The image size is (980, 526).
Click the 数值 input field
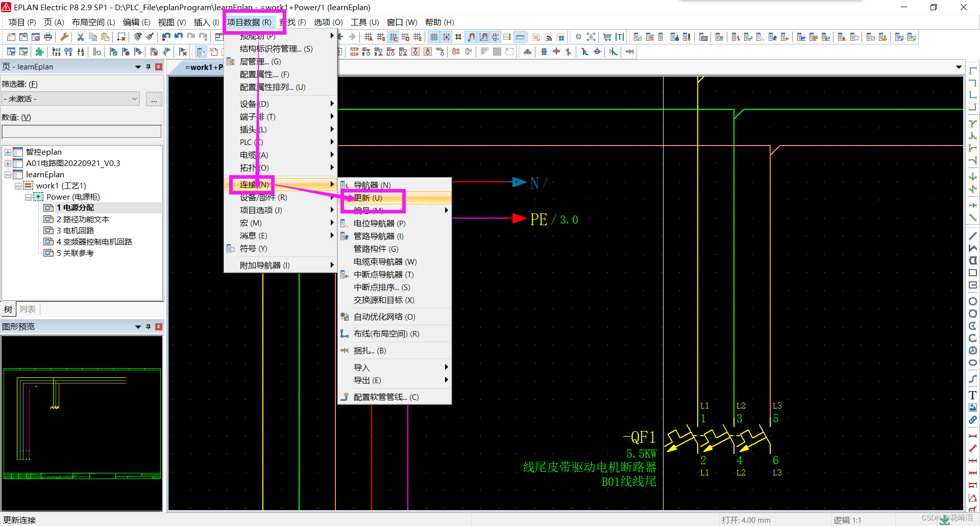coord(82,132)
